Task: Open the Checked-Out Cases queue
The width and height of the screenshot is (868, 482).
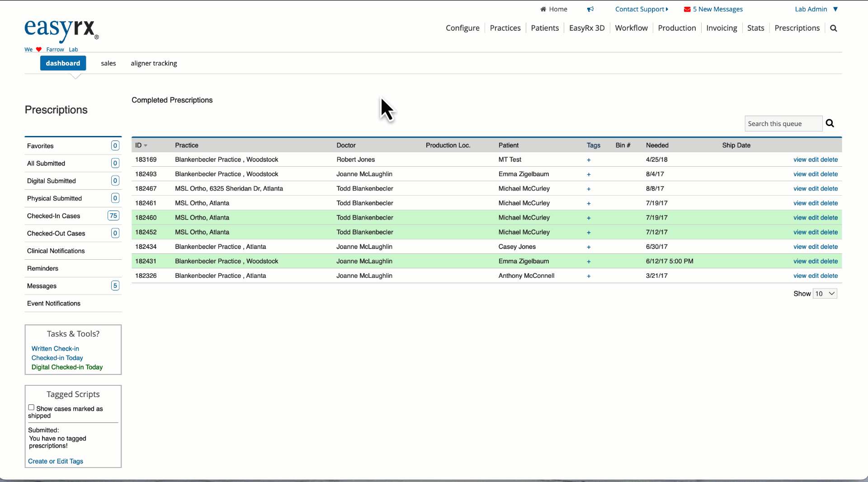Action: pos(73,233)
